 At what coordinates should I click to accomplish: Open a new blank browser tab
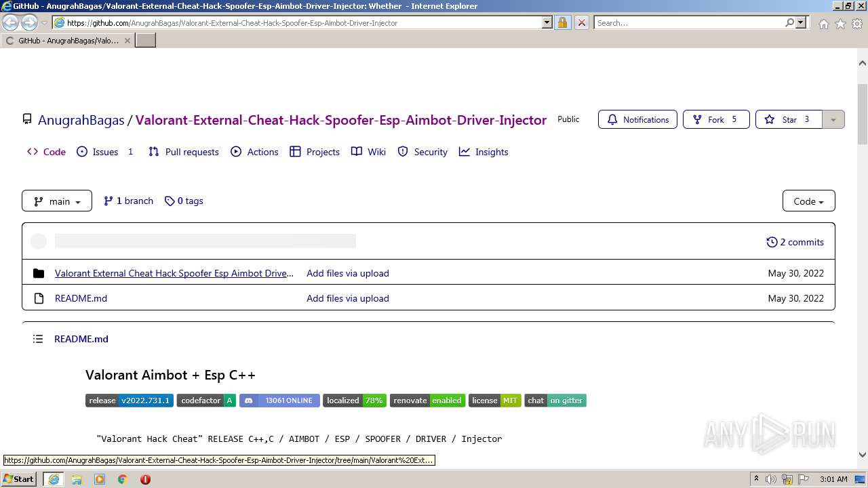tap(146, 40)
